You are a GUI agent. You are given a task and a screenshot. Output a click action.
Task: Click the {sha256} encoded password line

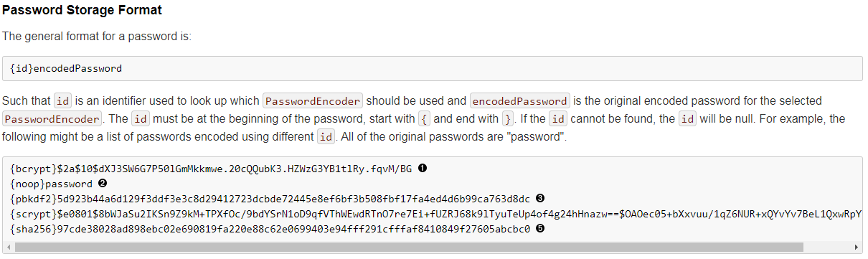270,229
